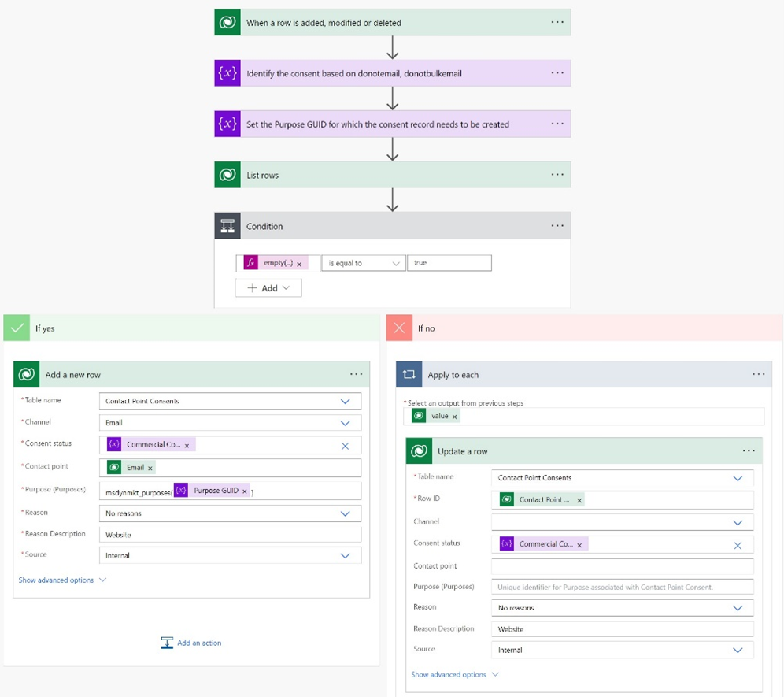Open the 'is equal to' operator dropdown
784x697 pixels.
tap(364, 263)
